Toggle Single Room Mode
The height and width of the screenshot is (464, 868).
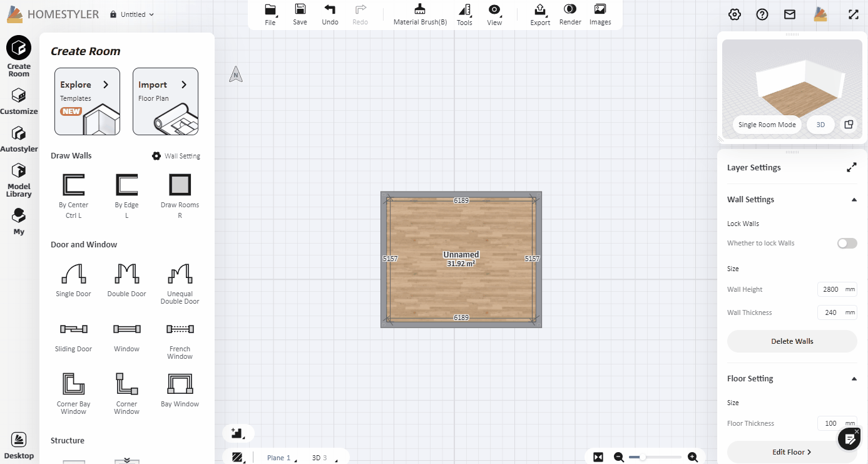click(767, 125)
